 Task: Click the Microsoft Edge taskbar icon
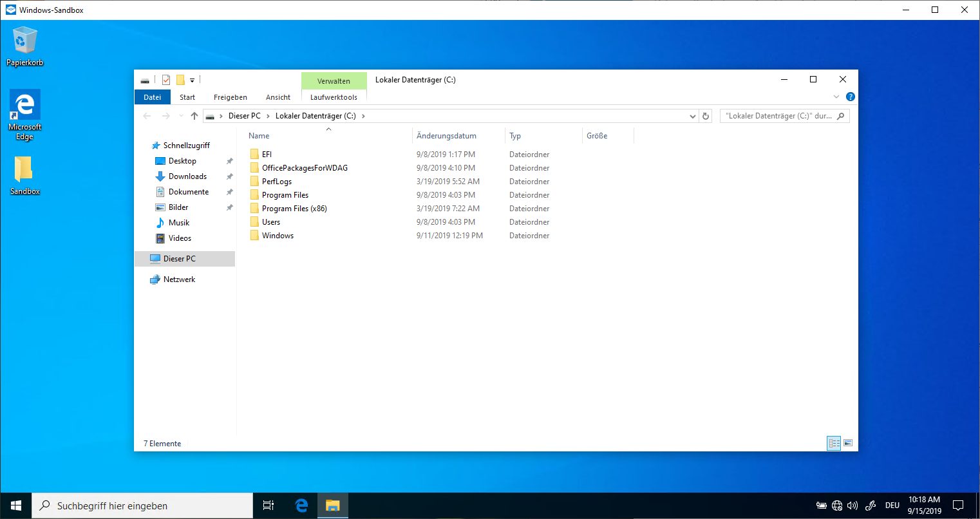coord(301,506)
